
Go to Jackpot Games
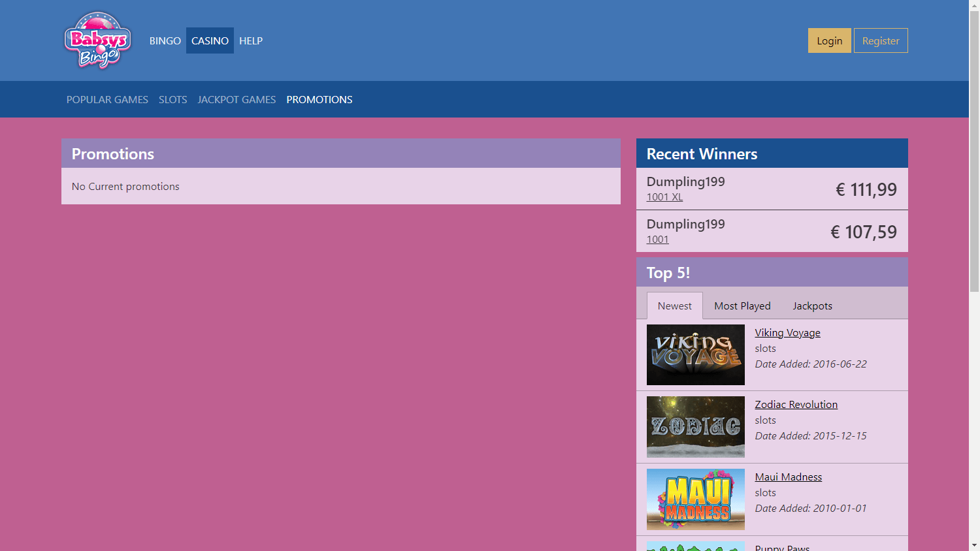237,99
